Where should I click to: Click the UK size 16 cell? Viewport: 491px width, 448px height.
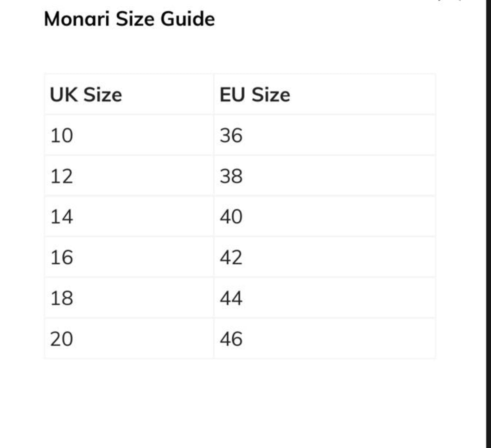62,257
